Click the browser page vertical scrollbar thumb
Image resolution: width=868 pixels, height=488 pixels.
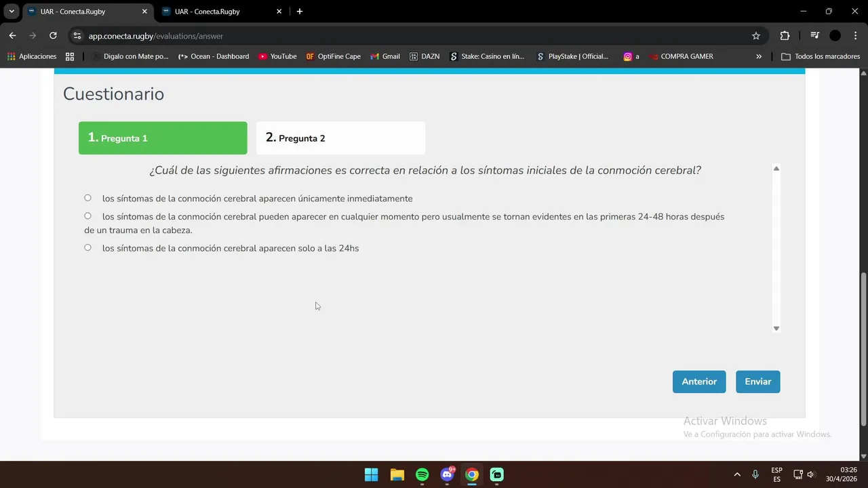tap(863, 349)
